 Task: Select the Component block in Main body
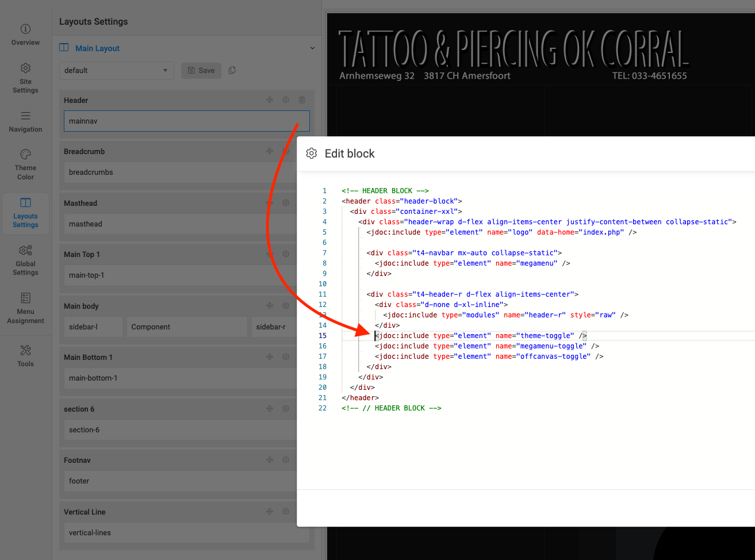click(186, 327)
